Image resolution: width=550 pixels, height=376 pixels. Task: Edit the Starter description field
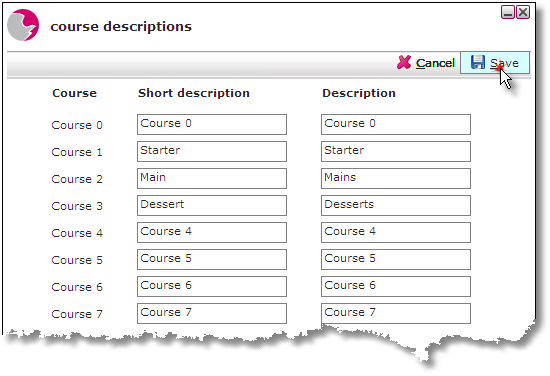click(x=396, y=151)
